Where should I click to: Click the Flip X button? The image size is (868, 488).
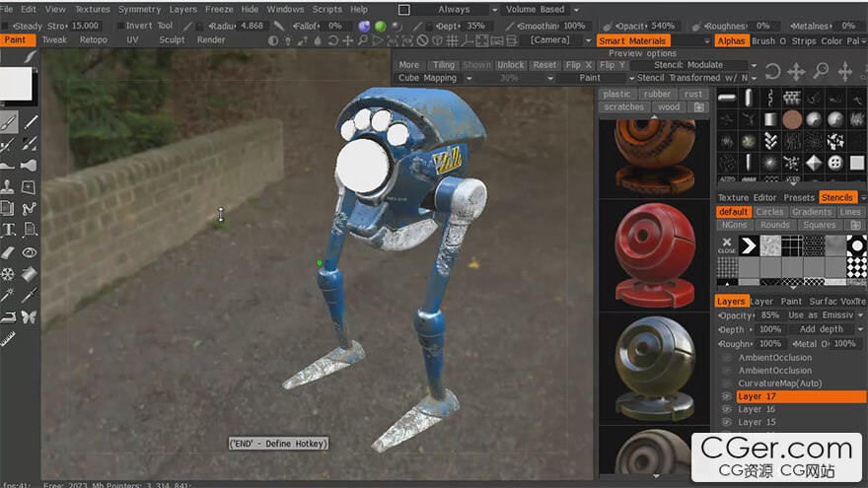click(x=579, y=65)
